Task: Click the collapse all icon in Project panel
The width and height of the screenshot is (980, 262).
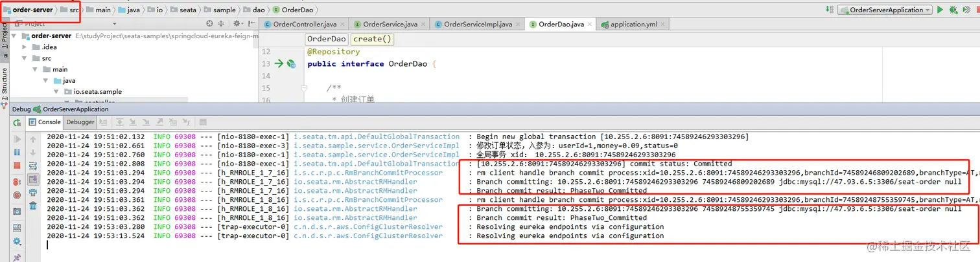Action: tap(222, 24)
